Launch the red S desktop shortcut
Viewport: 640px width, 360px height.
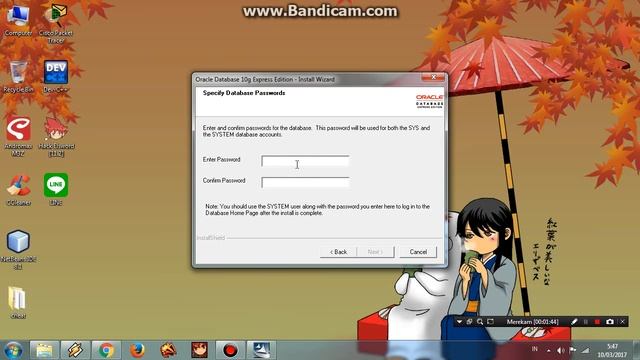(x=18, y=136)
